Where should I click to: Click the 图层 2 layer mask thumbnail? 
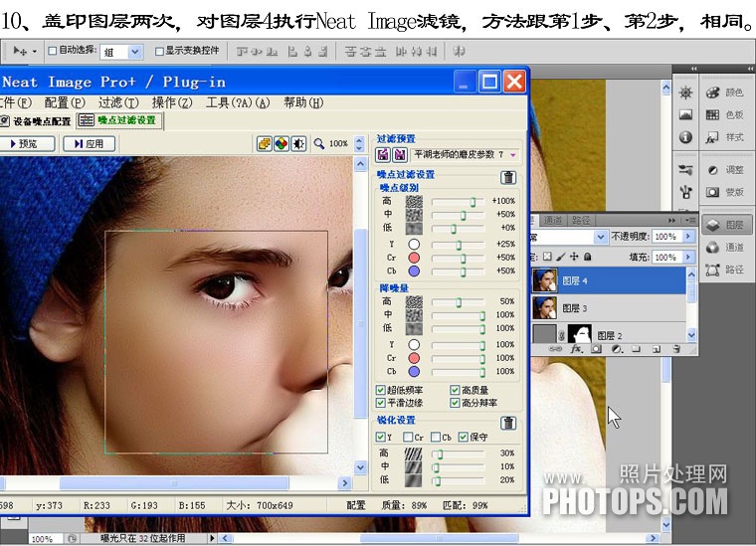(x=580, y=333)
